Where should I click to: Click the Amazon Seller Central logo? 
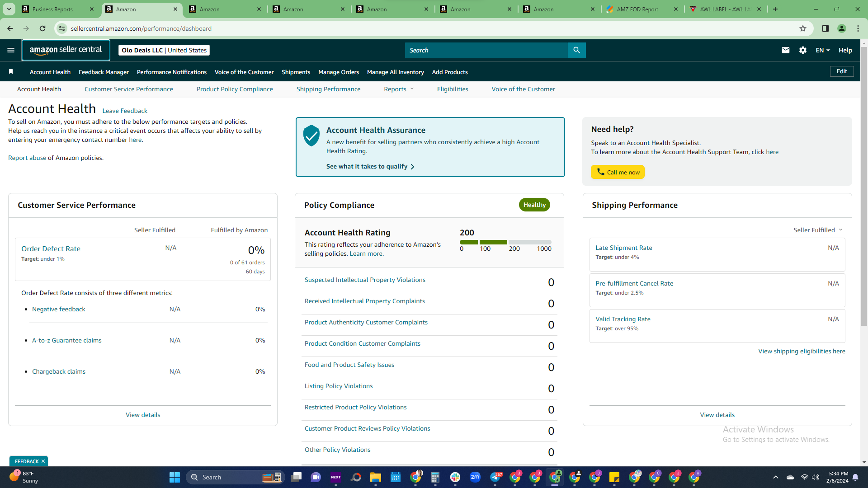coord(66,50)
